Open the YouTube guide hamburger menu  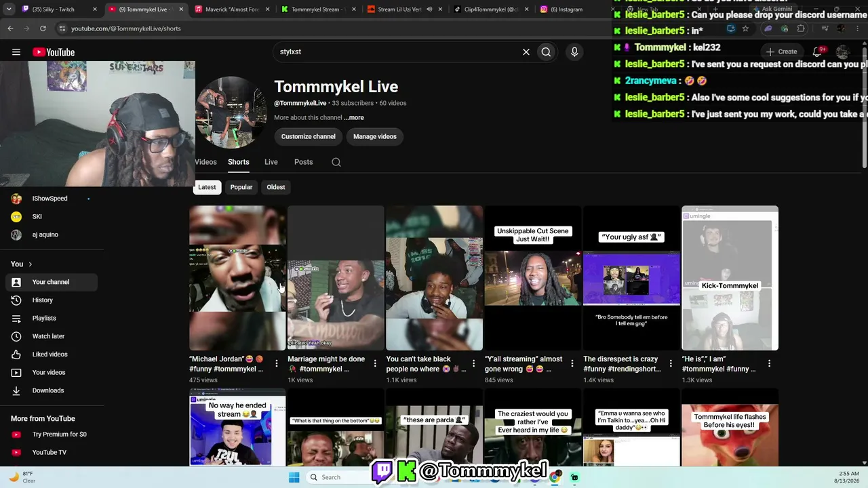(16, 52)
